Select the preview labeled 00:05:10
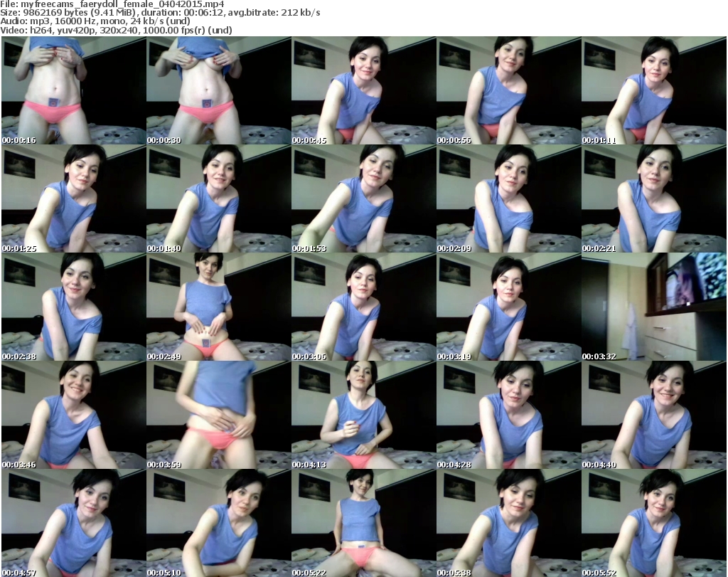 pyautogui.click(x=219, y=523)
